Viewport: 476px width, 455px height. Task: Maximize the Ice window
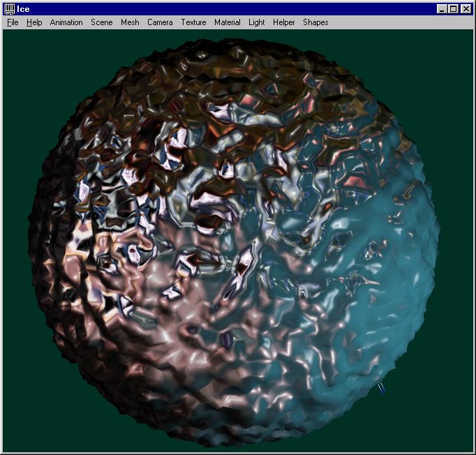pyautogui.click(x=453, y=9)
